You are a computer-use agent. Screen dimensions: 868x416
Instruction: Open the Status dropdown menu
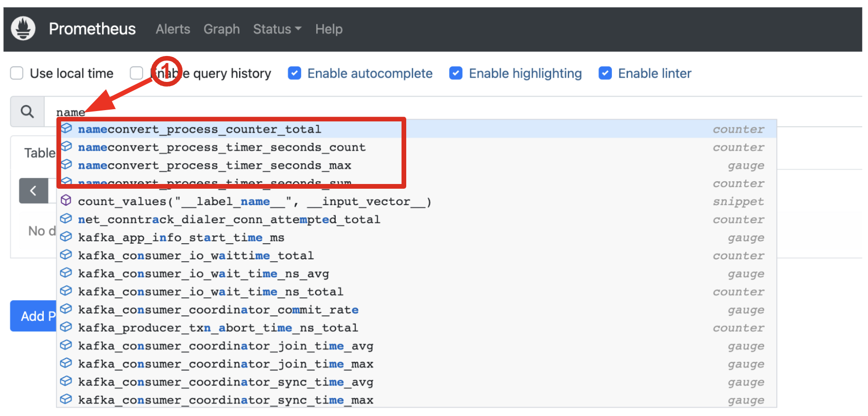coord(277,29)
